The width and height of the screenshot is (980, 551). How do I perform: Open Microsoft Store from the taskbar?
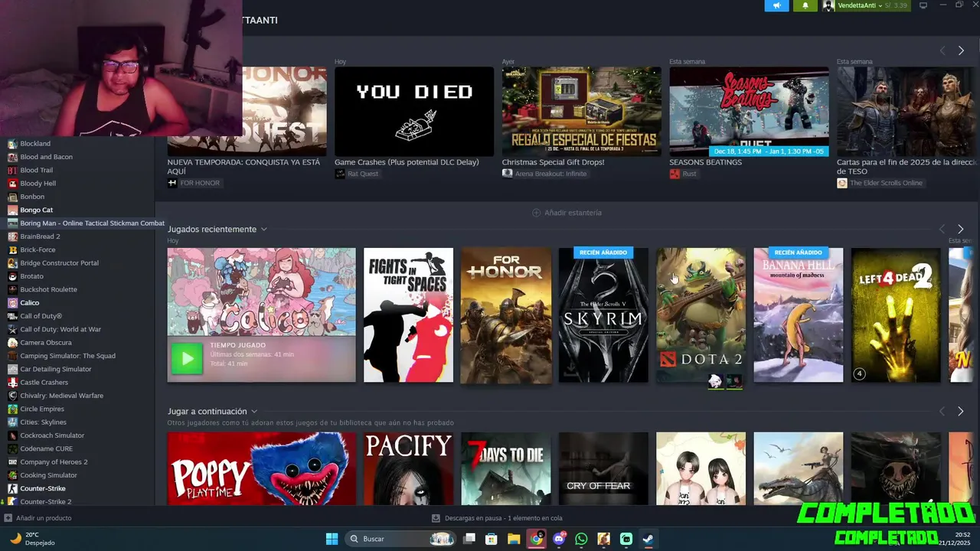[492, 539]
